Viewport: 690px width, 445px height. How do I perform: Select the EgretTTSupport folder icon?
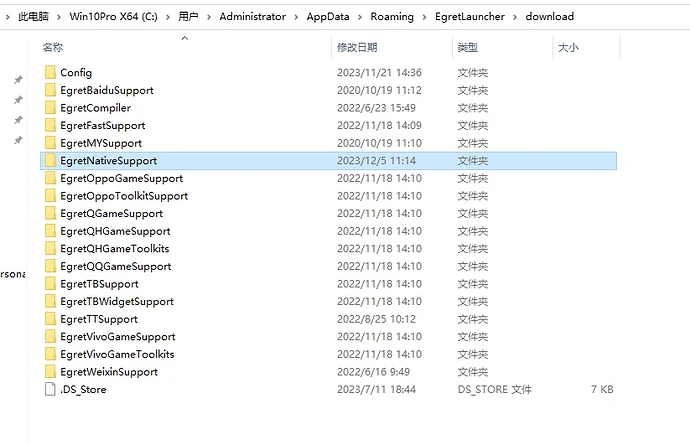(x=50, y=319)
